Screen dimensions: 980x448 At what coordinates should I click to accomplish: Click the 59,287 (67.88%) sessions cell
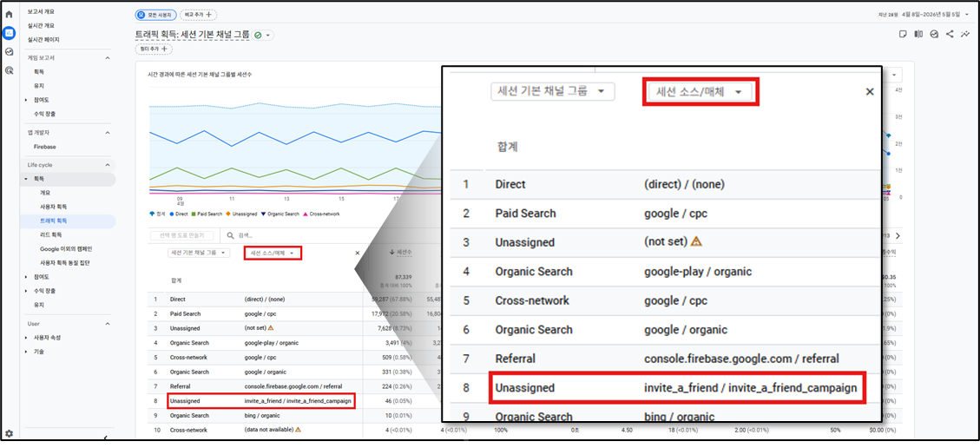(x=391, y=300)
